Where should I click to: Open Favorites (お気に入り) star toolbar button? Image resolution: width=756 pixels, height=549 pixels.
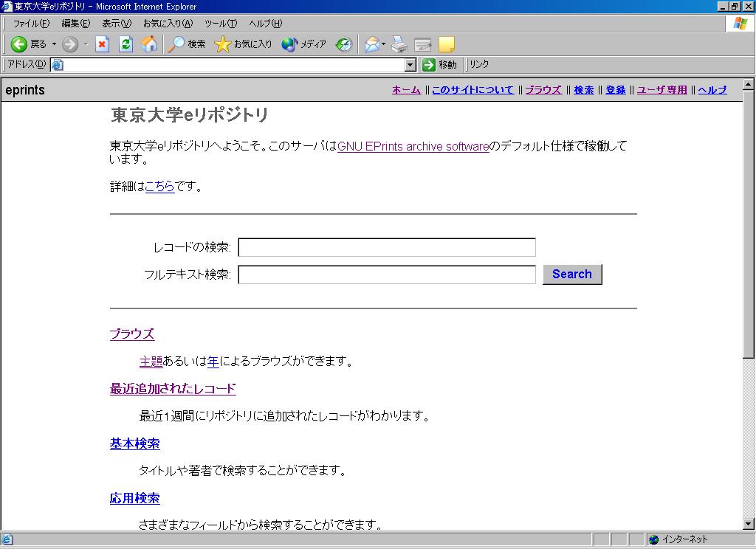243,44
